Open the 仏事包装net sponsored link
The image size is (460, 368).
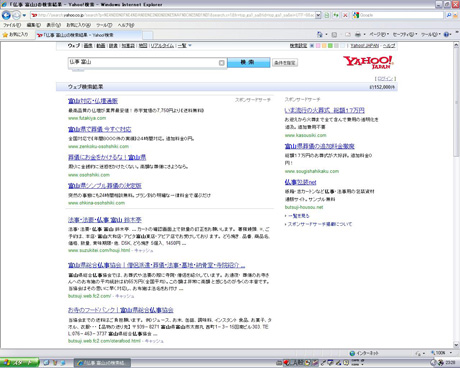(300, 182)
